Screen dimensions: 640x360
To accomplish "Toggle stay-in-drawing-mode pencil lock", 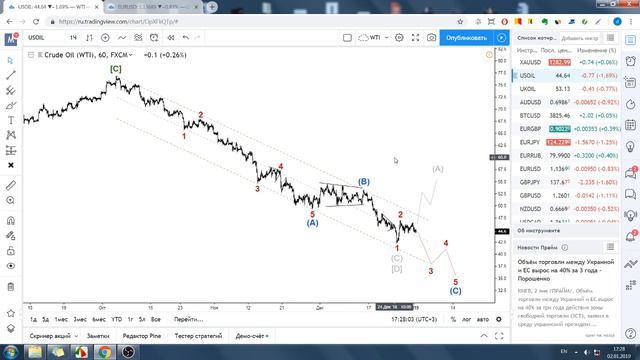I will [x=11, y=236].
